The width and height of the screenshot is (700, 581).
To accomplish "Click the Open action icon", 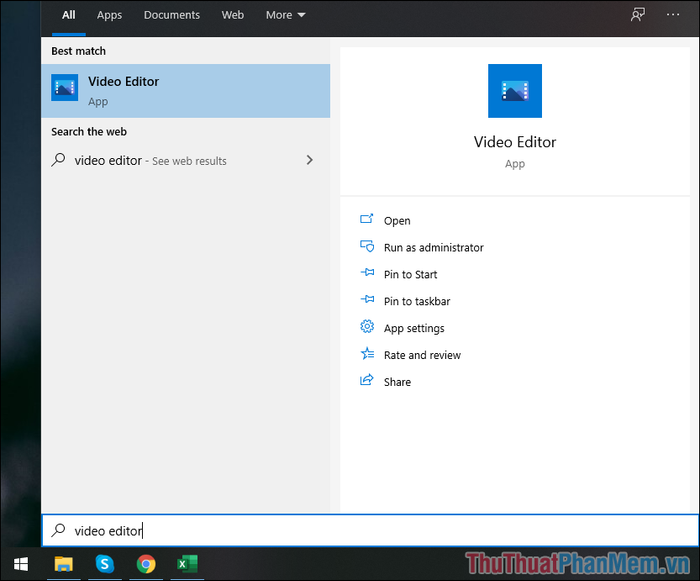I will [367, 219].
